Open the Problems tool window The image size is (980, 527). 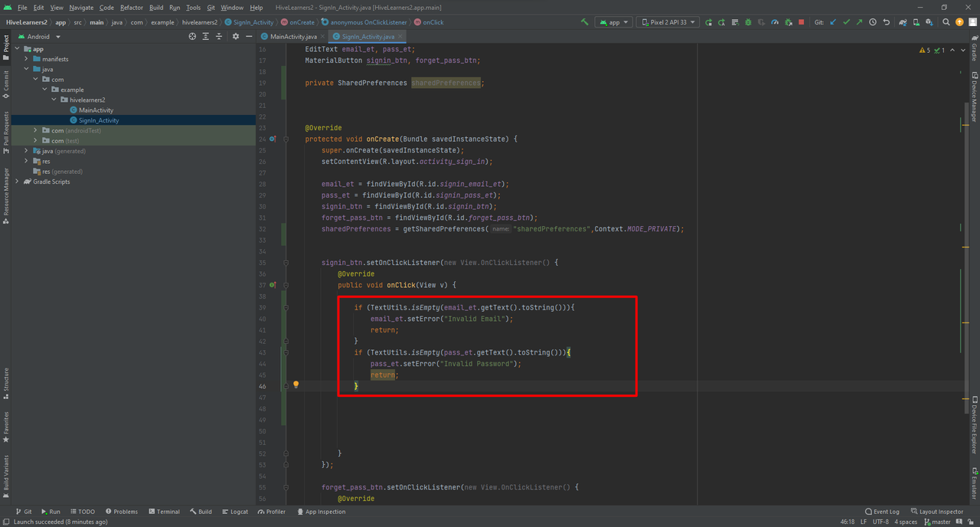(122, 512)
